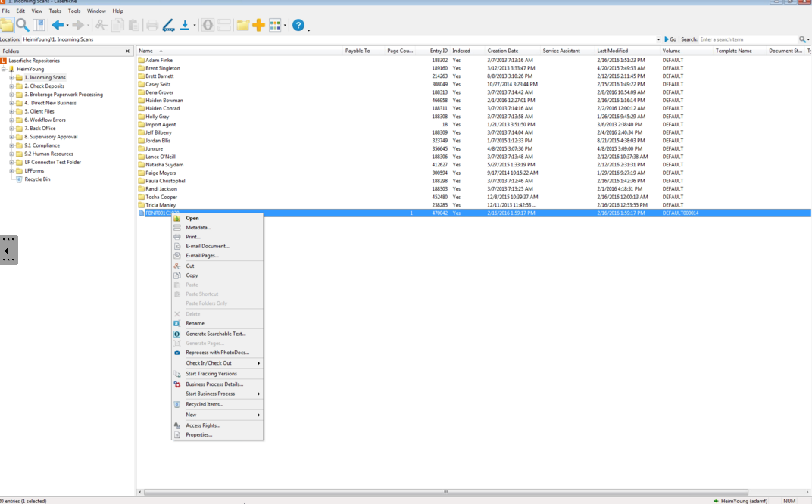
Task: Click the orange plus New Document icon
Action: pyautogui.click(x=259, y=26)
